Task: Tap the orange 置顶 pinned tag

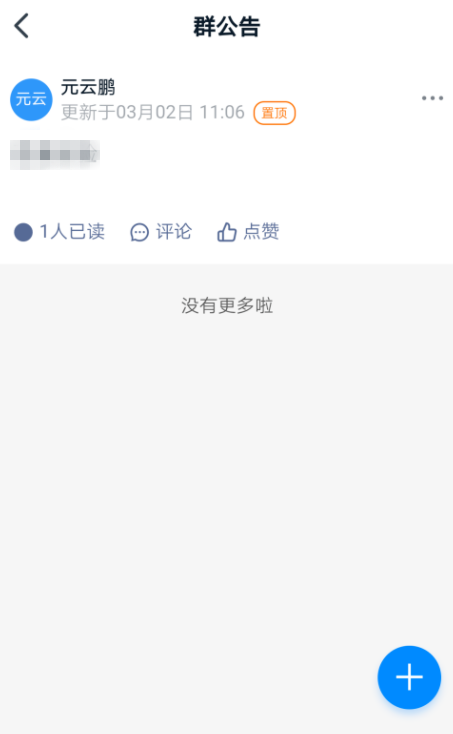Action: pos(274,113)
